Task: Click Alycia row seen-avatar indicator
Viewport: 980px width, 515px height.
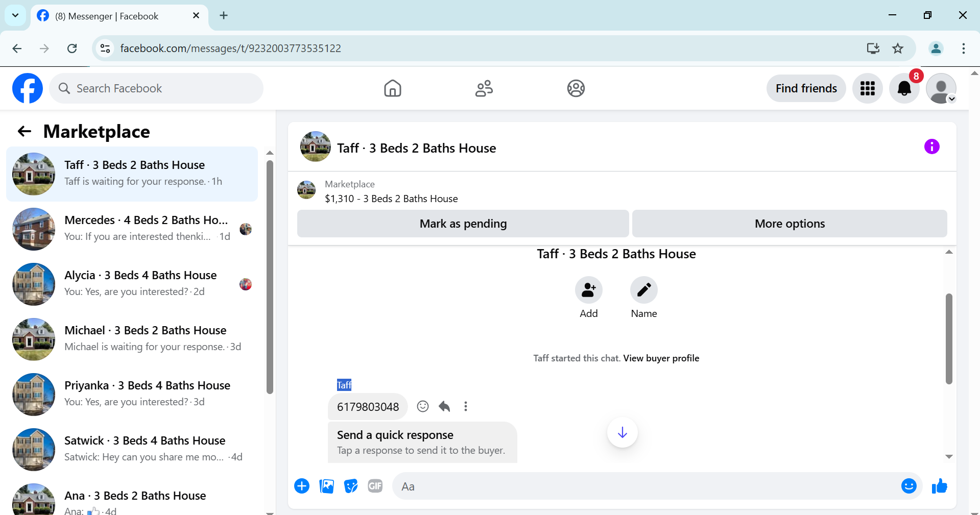Action: (246, 284)
